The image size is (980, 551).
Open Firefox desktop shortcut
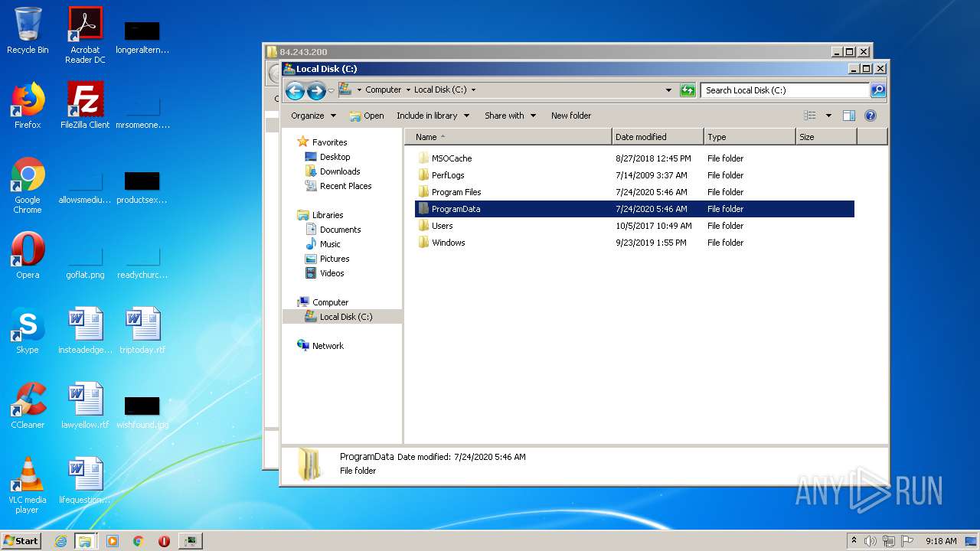(28, 106)
